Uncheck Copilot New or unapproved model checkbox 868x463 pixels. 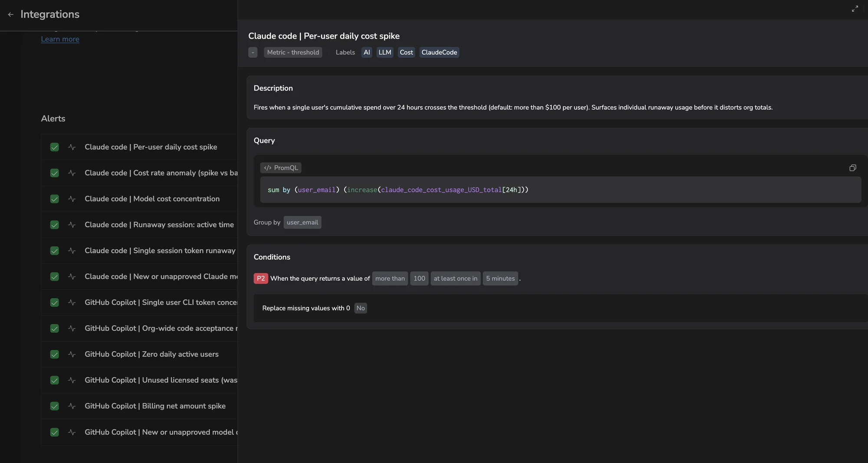pos(54,432)
